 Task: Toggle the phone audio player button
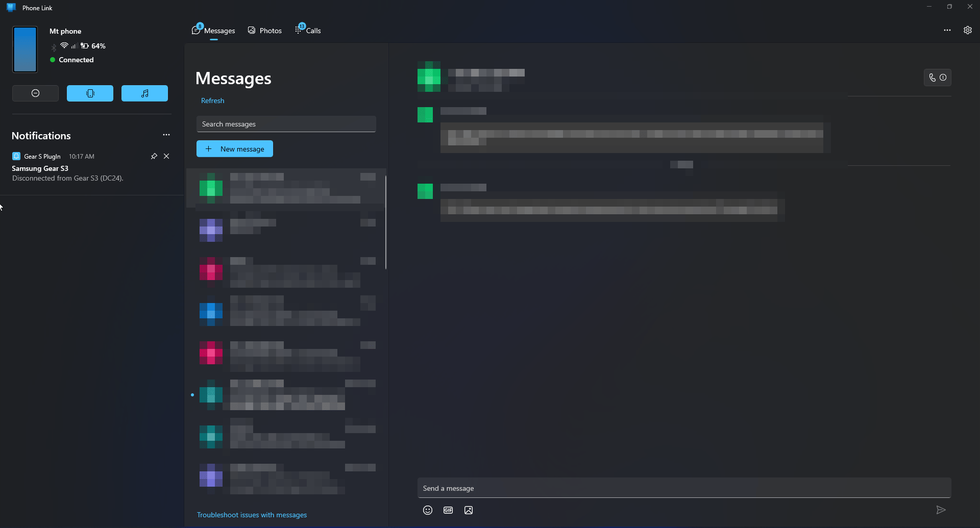pos(144,93)
